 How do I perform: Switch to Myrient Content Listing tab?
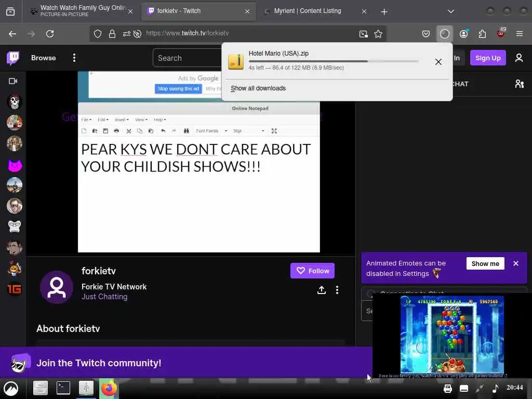click(x=315, y=11)
